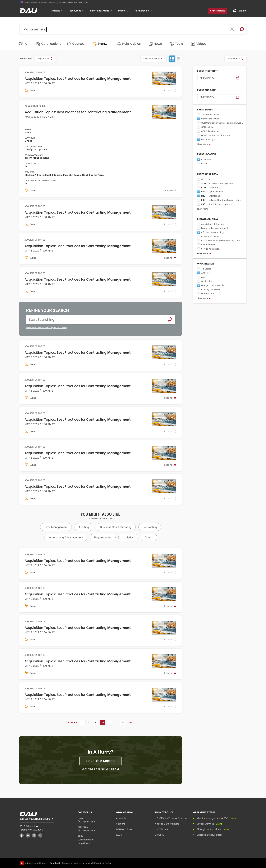266x868 pixels.
Task: Check the Acquisition Topics event series box
Action: tap(199, 115)
